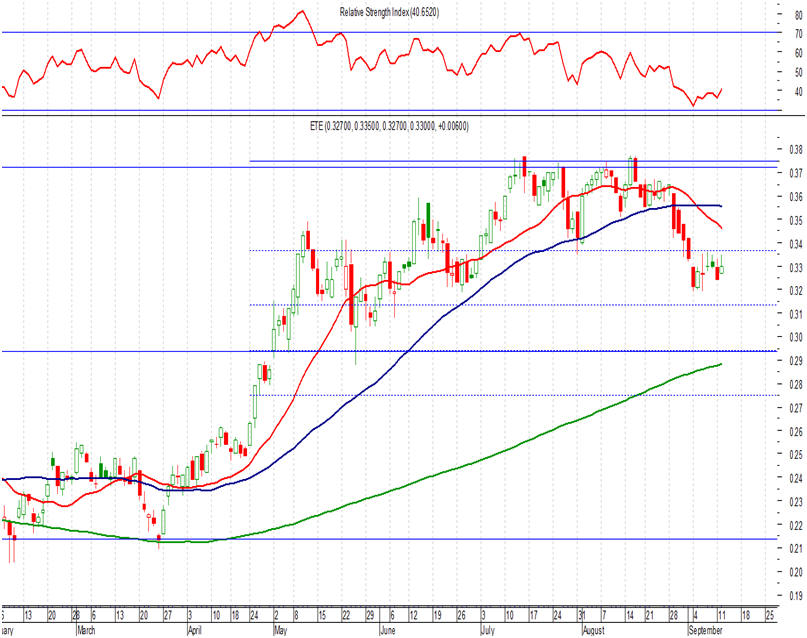Click the RSI 80 scale label
This screenshot has height=638, width=807.
pos(798,15)
